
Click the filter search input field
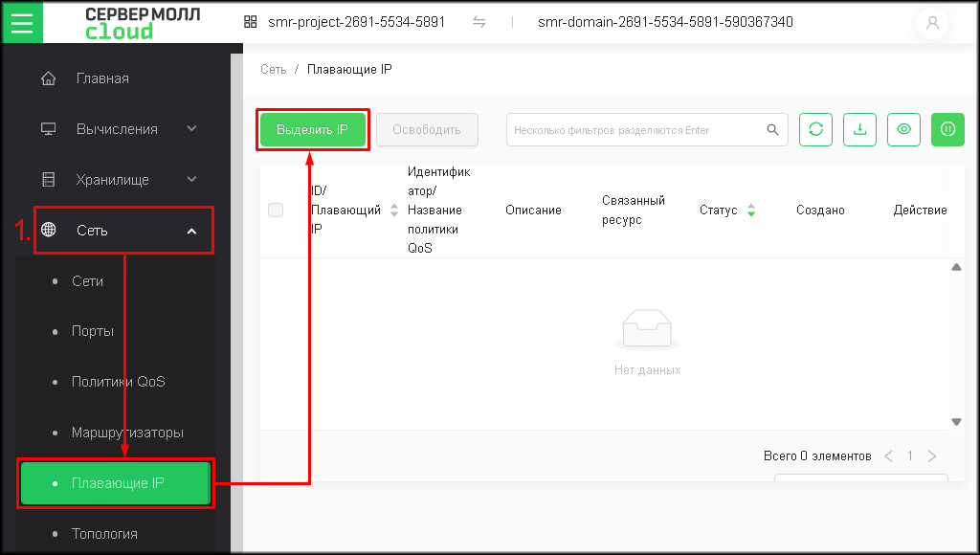[636, 130]
